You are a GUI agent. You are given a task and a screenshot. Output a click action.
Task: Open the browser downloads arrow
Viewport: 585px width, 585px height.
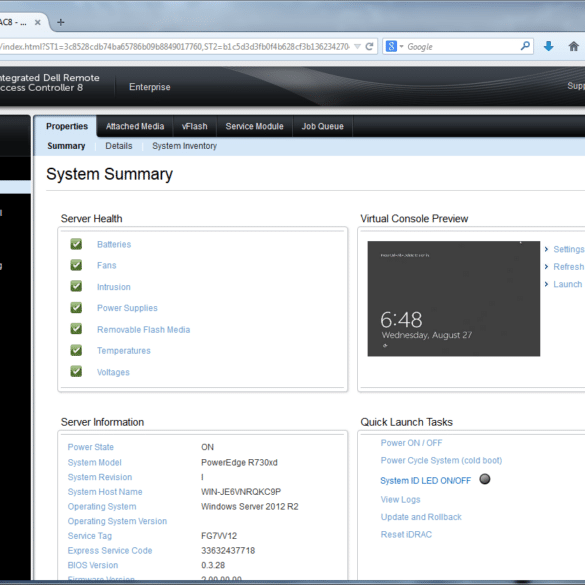coord(548,46)
